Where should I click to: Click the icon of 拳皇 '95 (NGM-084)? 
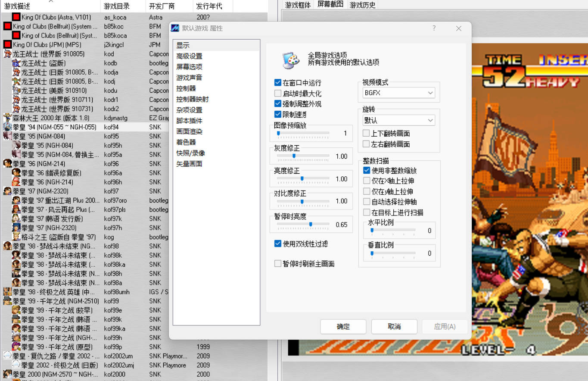(x=7, y=136)
